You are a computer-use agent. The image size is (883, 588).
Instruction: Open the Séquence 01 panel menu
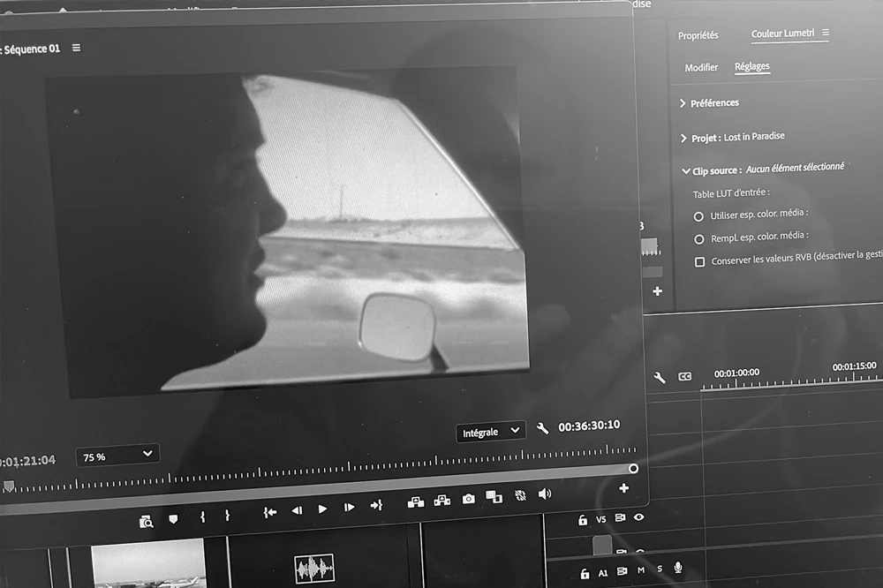(x=77, y=48)
